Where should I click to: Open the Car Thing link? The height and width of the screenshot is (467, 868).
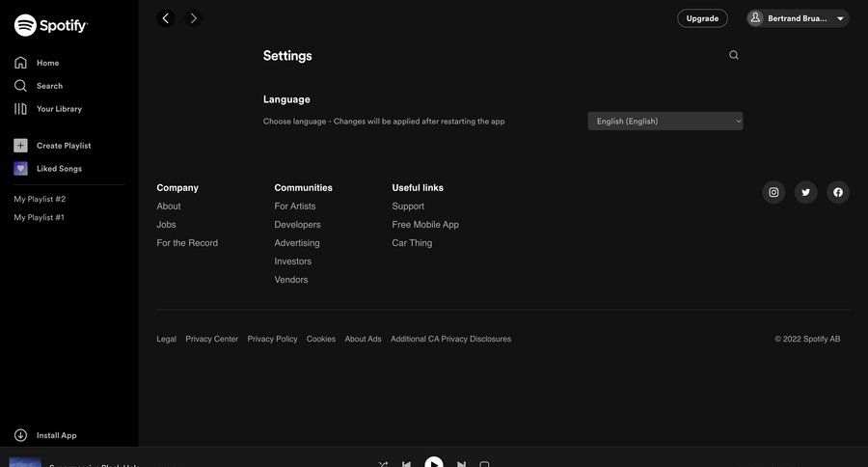pyautogui.click(x=412, y=242)
